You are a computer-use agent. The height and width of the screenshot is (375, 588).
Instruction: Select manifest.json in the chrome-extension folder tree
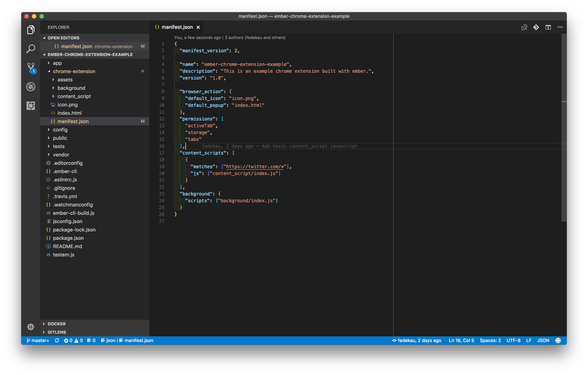click(95, 122)
